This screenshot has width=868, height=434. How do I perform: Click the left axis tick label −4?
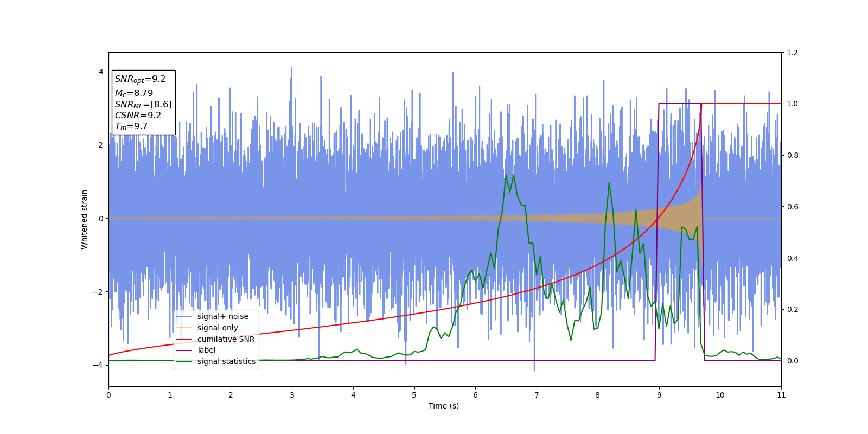click(98, 365)
